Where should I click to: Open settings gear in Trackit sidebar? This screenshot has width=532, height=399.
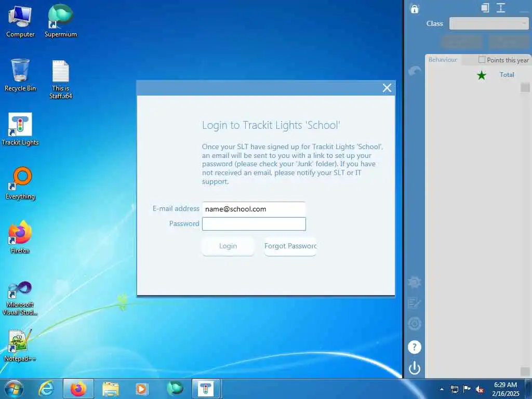pos(414,282)
